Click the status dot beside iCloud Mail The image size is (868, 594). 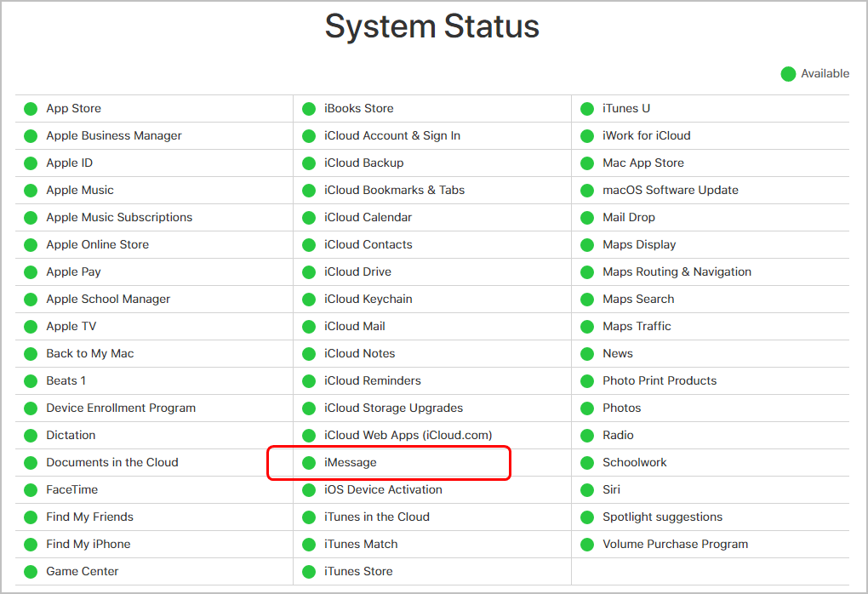pyautogui.click(x=309, y=327)
